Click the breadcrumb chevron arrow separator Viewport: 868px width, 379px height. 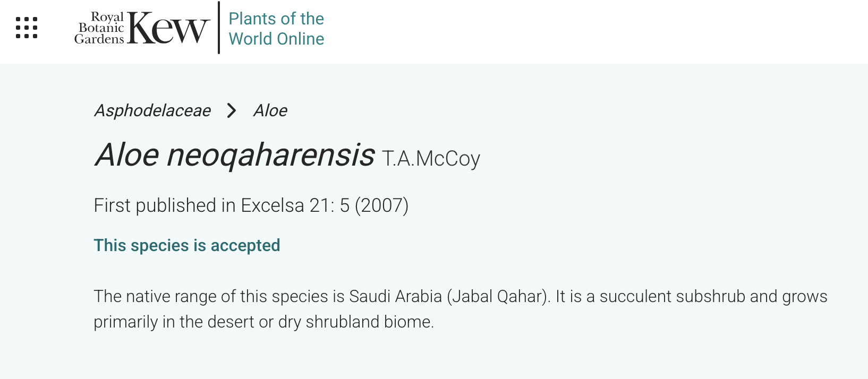(231, 110)
